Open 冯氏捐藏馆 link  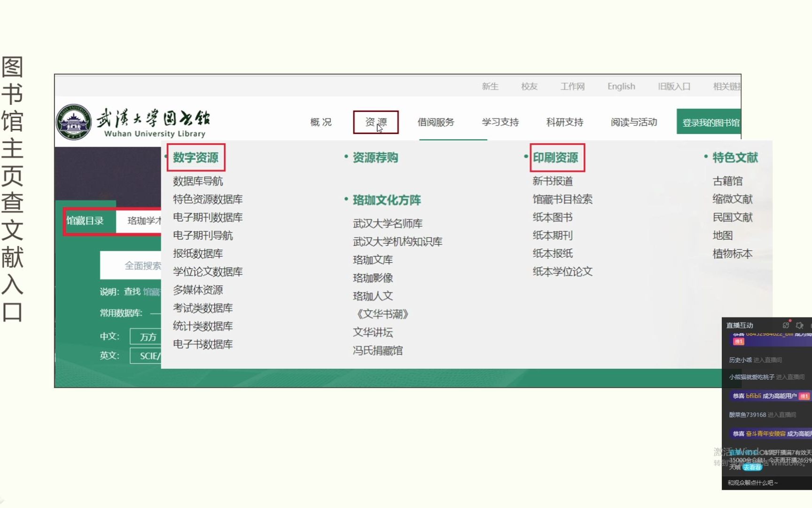coord(378,350)
